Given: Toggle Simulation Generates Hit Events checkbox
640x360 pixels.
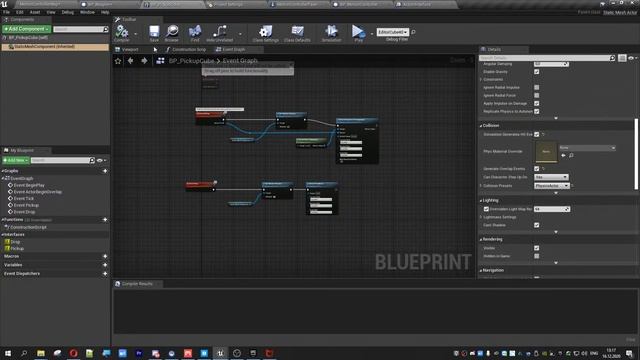Looking at the screenshot, I should (x=537, y=134).
